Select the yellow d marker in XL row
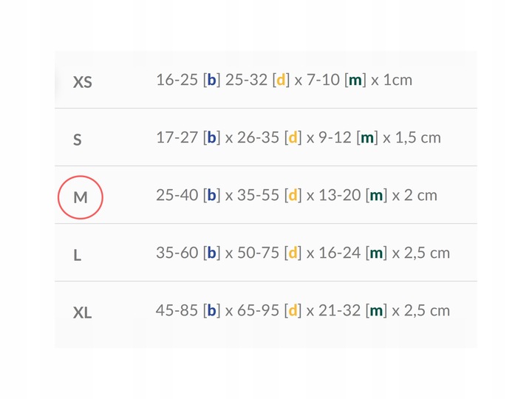Image resolution: width=532 pixels, height=399 pixels. coord(293,310)
